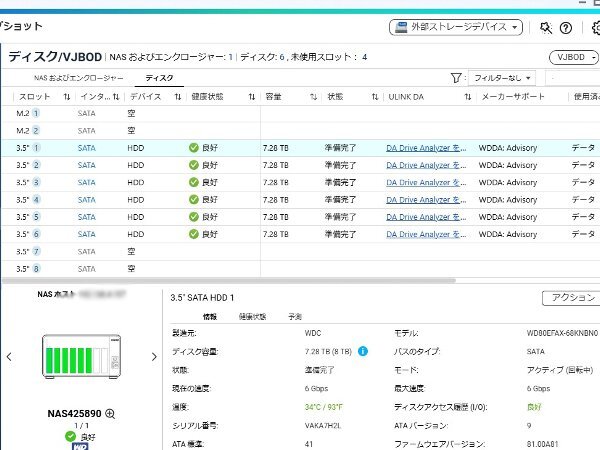Open DA Drive Analyzer link for slot 4
This screenshot has height=450, width=600.
[426, 200]
